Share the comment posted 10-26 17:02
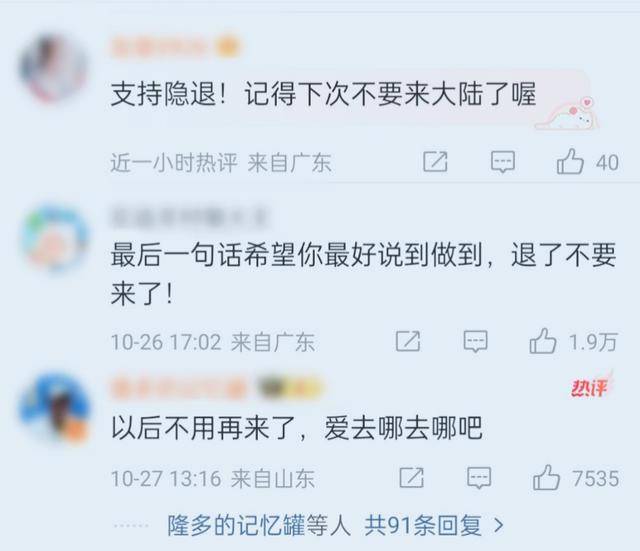This screenshot has width=640, height=551. tap(408, 341)
